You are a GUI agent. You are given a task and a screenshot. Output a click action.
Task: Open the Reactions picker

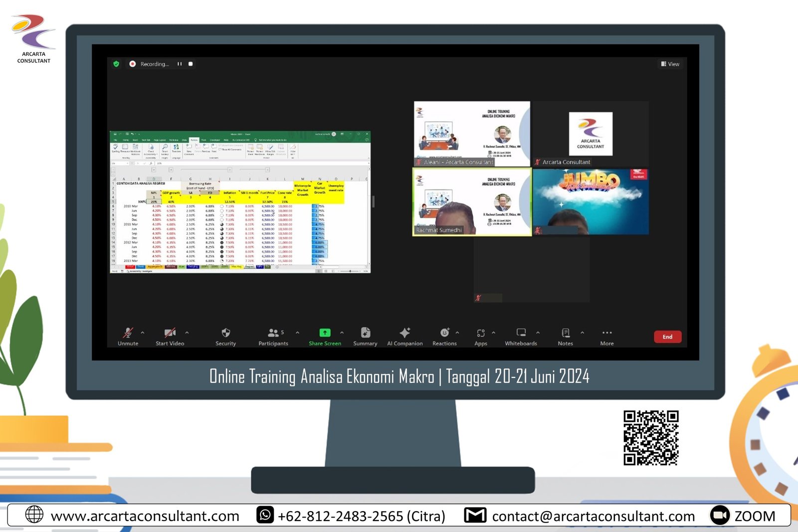pyautogui.click(x=444, y=336)
